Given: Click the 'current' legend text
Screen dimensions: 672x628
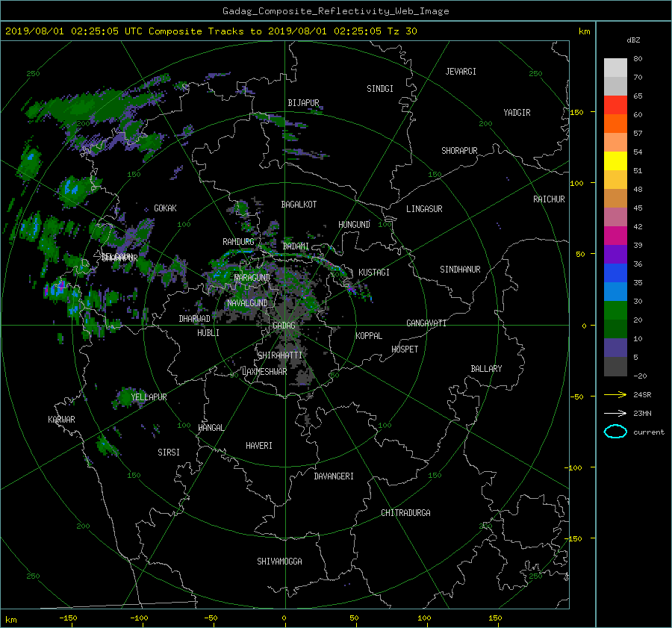Looking at the screenshot, I should [648, 432].
